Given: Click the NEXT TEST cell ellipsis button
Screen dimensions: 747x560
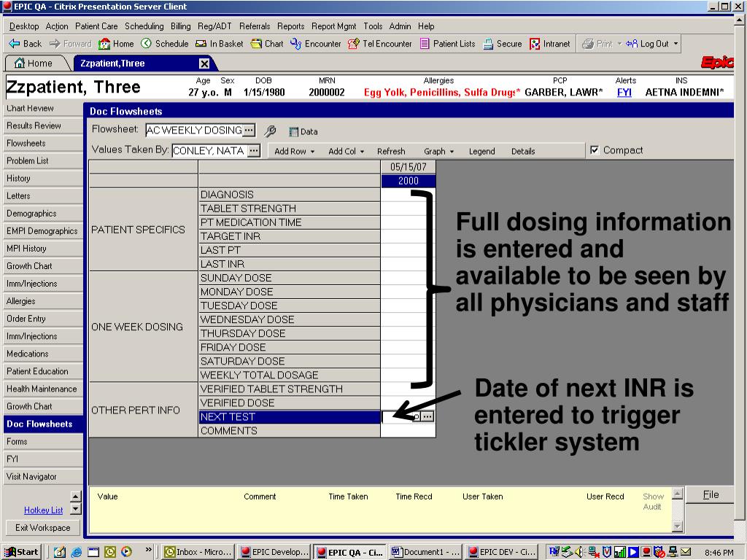Looking at the screenshot, I should (427, 416).
